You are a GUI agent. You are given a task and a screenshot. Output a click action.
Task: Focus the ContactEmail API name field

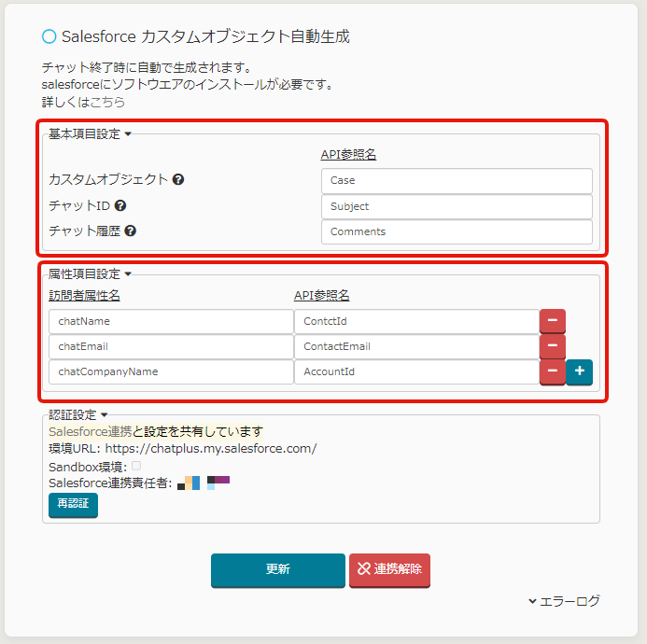(416, 346)
